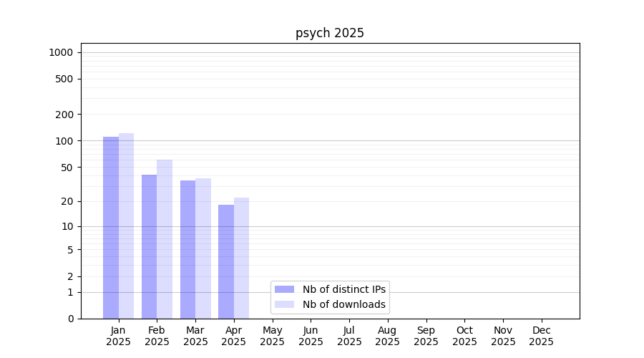The height and width of the screenshot is (358, 644).
Task: Click the Aug 2025 x-axis label
Action: tap(388, 336)
